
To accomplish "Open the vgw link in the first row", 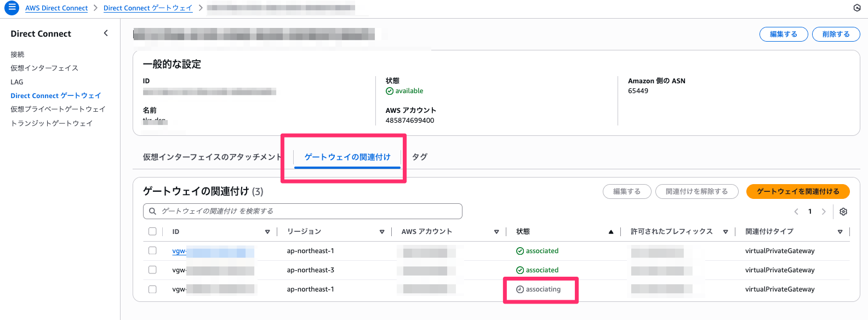I will coord(213,252).
